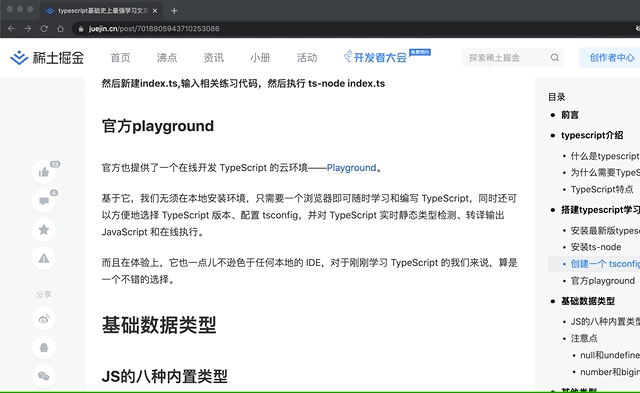Go forward with browser forward arrow

tap(28, 29)
